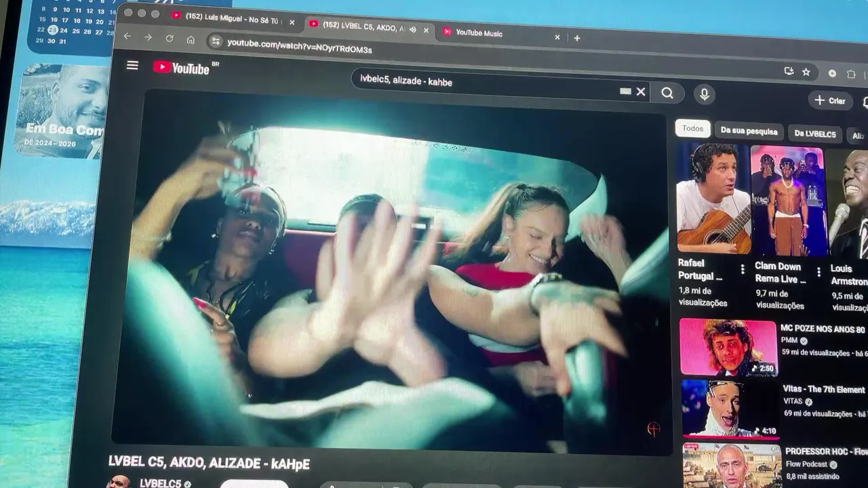Open Vitas - The 7th Element title
The width and height of the screenshot is (868, 488).
(x=824, y=390)
